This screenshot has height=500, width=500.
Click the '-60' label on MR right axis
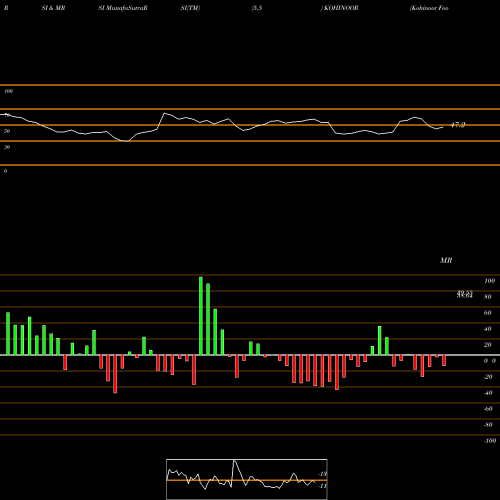pyautogui.click(x=488, y=409)
